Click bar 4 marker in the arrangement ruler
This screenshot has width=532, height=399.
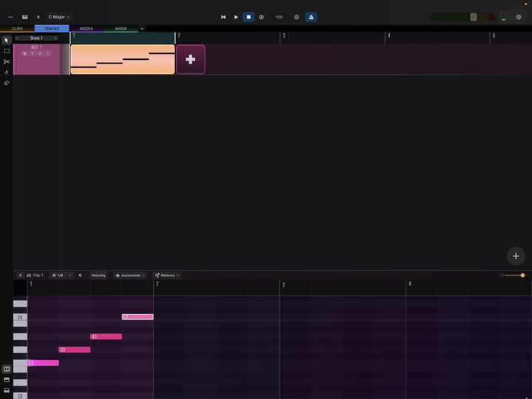[x=389, y=36]
